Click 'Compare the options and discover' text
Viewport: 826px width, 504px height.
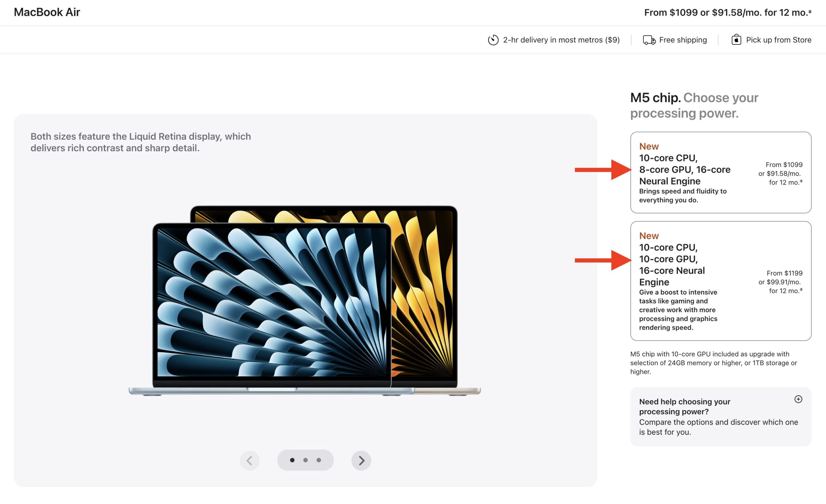pos(718,427)
